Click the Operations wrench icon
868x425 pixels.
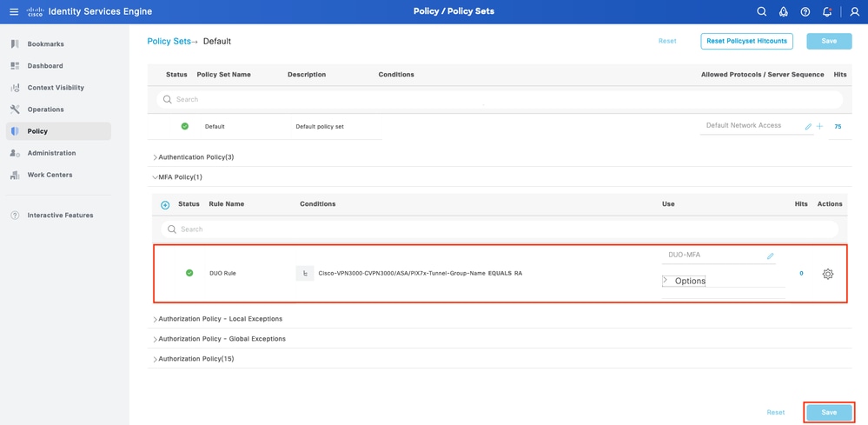point(15,110)
